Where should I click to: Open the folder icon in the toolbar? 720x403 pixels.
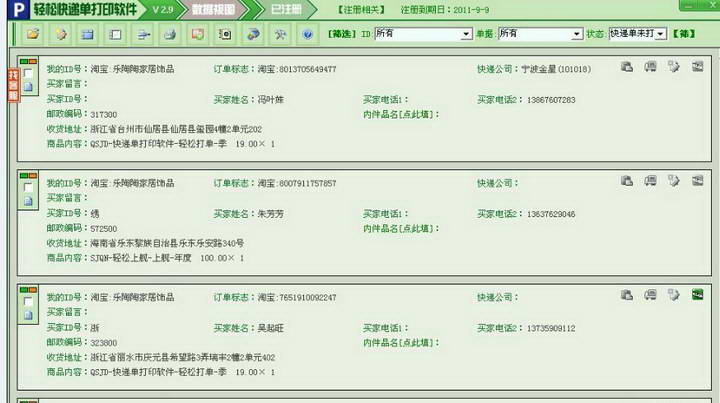(x=33, y=34)
